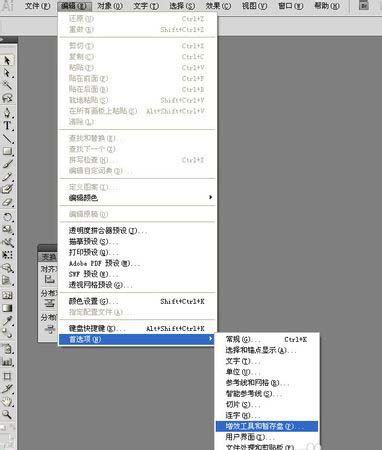Select the Direct Selection tool
Viewport: 382px width, 450px height.
pyautogui.click(x=7, y=73)
